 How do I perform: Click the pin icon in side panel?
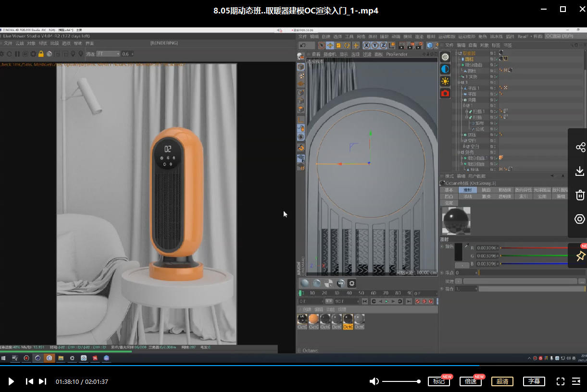(580, 256)
